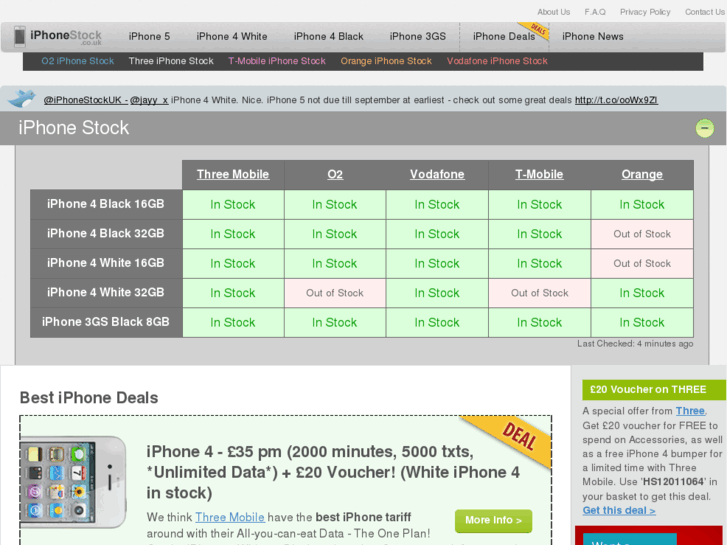Click the O2 column header
Viewport: 727px width, 545px height.
(335, 174)
